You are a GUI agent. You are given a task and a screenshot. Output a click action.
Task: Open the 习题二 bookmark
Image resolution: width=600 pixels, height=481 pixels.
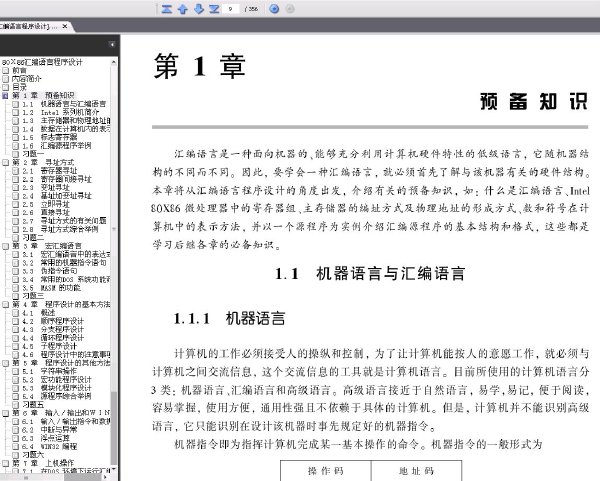coord(33,238)
